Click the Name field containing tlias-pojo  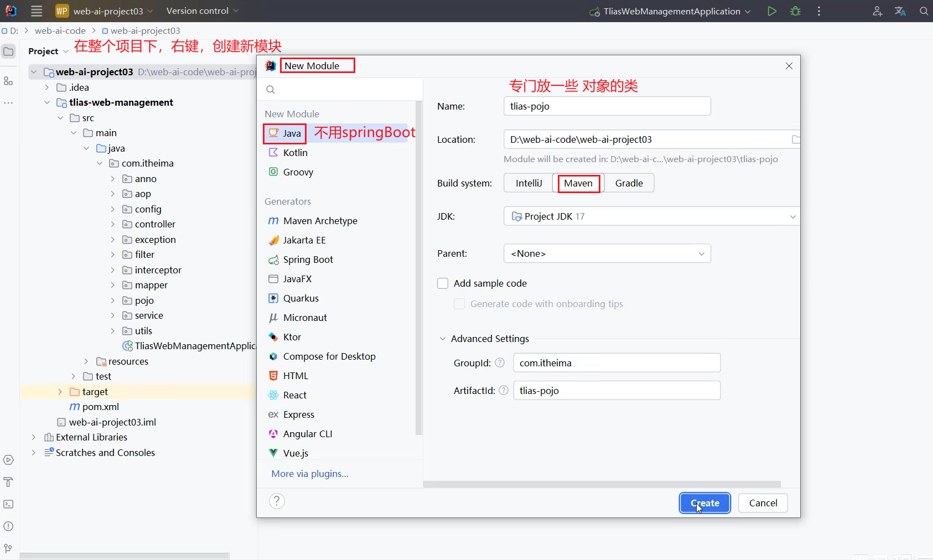(607, 106)
